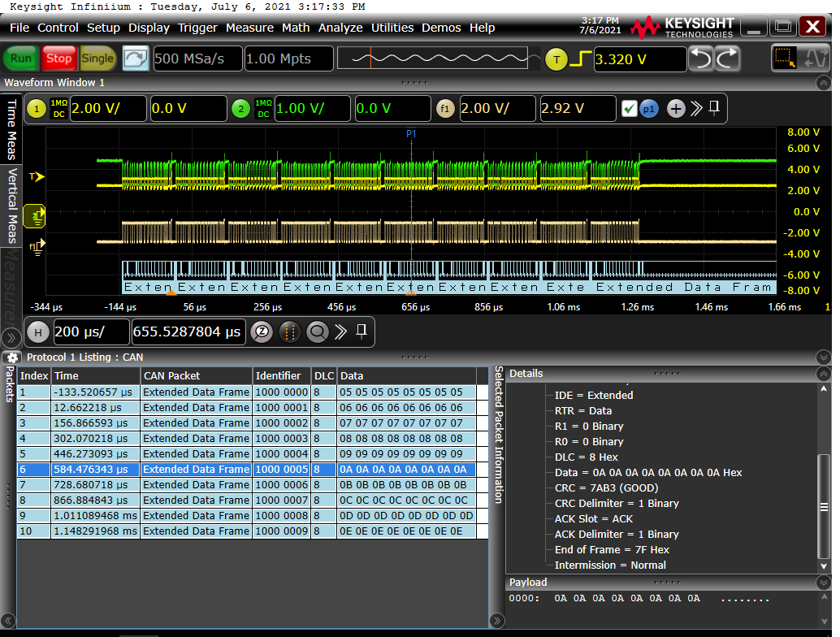The width and height of the screenshot is (840, 637).
Task: Toggle function f1 button
Action: click(x=445, y=110)
